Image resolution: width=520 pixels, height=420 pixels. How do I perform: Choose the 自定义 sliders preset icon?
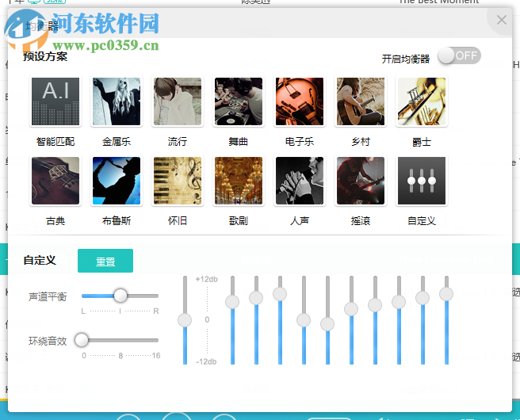[422, 181]
